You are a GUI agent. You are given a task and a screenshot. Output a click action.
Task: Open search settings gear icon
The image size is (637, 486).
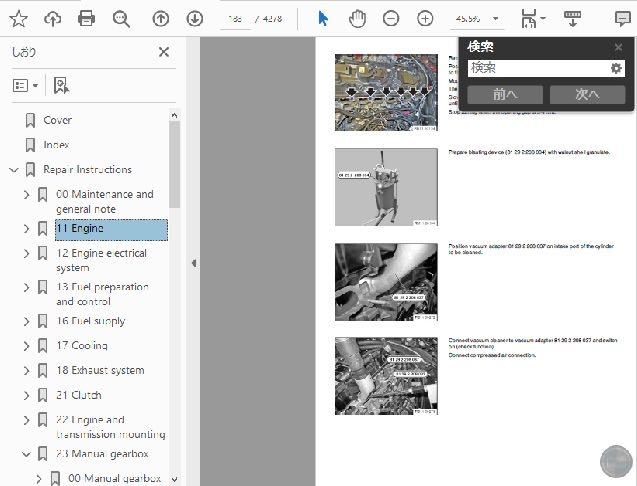pos(616,68)
